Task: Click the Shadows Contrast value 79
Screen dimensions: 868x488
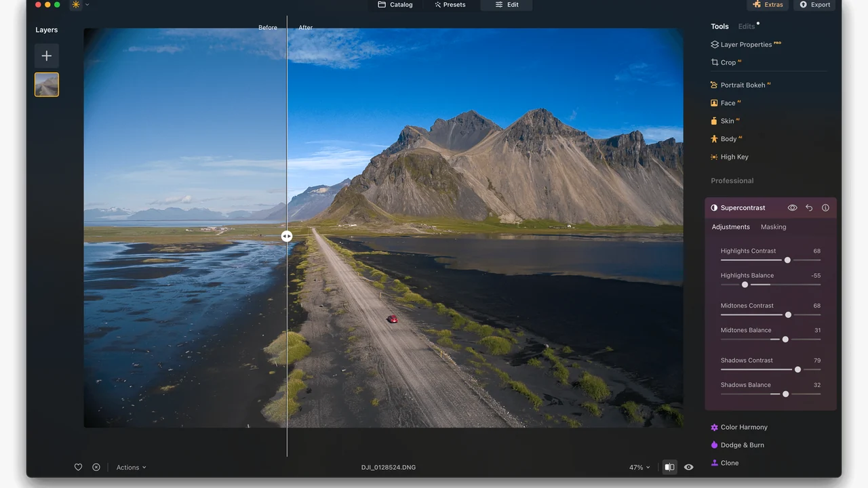Action: (x=816, y=361)
